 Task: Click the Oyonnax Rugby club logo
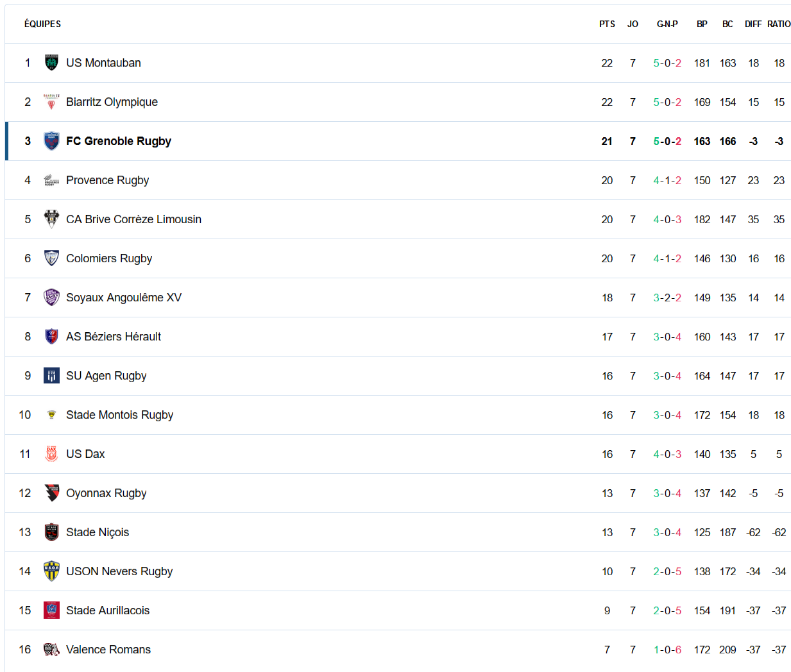click(51, 493)
